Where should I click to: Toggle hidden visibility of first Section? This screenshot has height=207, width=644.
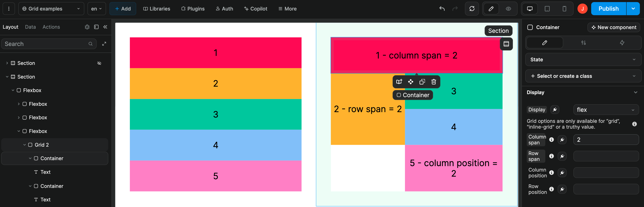(x=99, y=63)
